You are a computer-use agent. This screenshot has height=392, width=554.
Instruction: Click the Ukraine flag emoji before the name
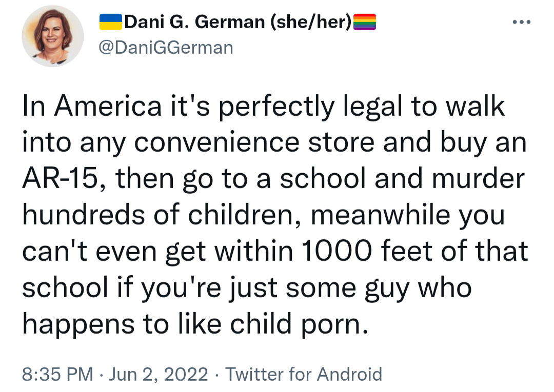(x=110, y=23)
